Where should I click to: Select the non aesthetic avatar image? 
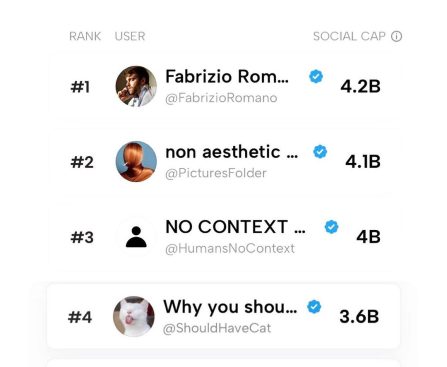(x=136, y=161)
